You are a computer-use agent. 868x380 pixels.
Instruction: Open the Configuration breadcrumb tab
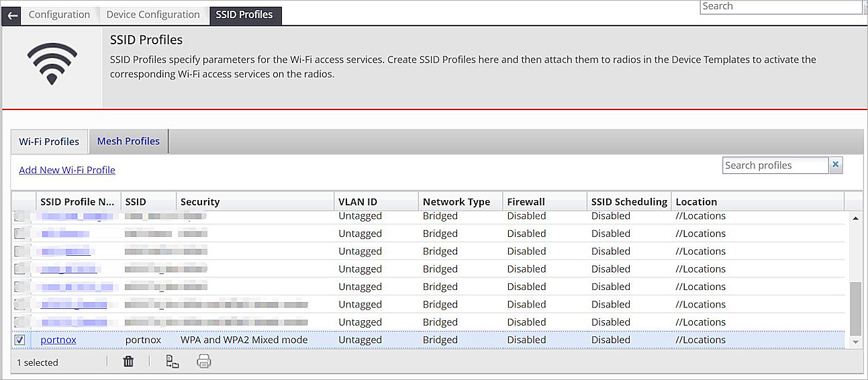click(x=59, y=15)
